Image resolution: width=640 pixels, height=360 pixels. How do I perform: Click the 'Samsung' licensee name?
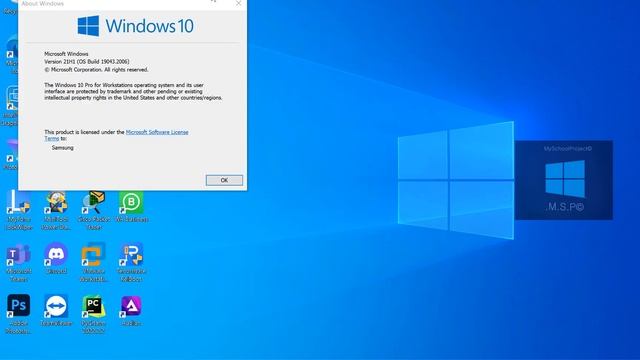click(62, 148)
